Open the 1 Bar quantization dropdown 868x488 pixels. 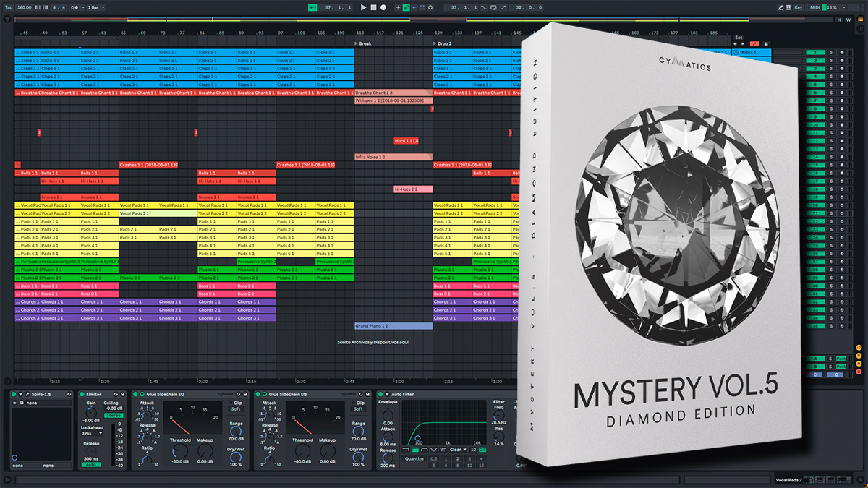tap(96, 7)
